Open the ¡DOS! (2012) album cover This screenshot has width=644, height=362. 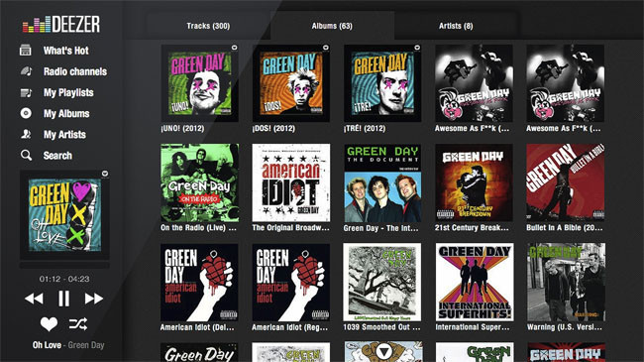[290, 83]
